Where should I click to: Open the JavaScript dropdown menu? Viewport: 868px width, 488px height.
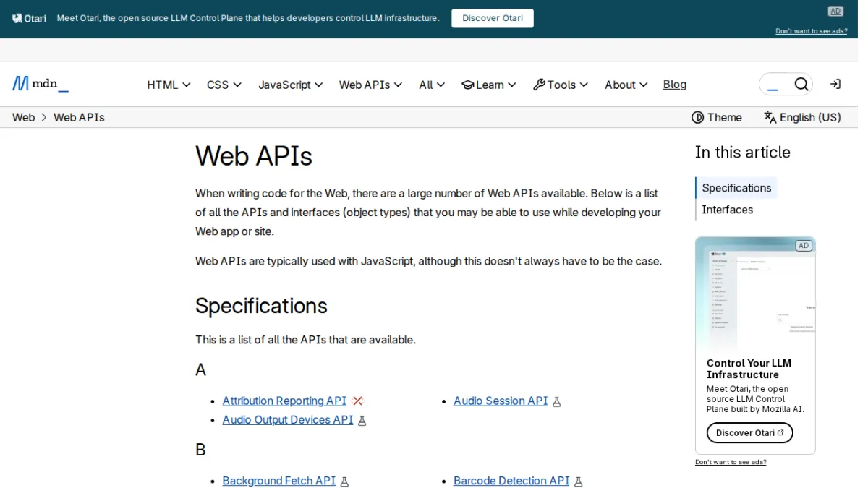click(x=291, y=85)
